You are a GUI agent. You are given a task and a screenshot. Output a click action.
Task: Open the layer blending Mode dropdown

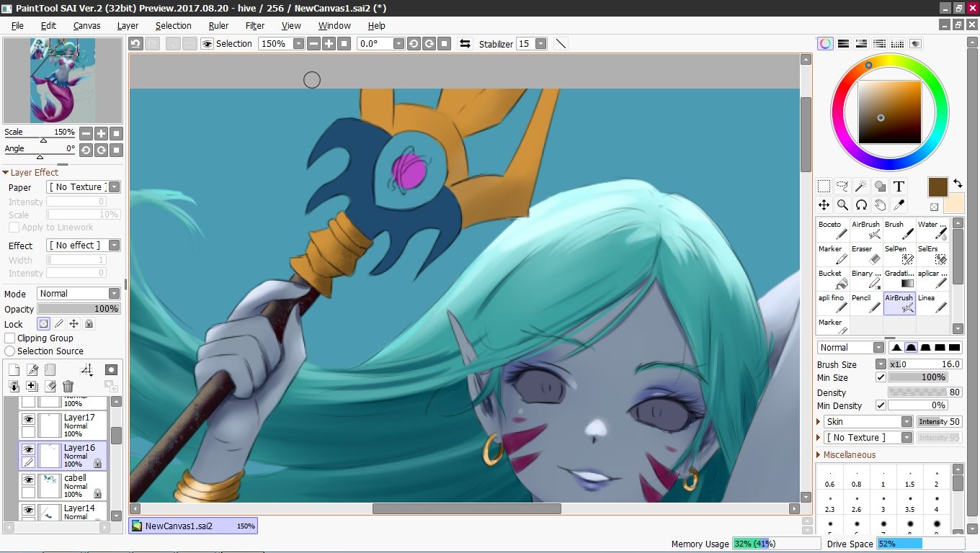click(114, 294)
